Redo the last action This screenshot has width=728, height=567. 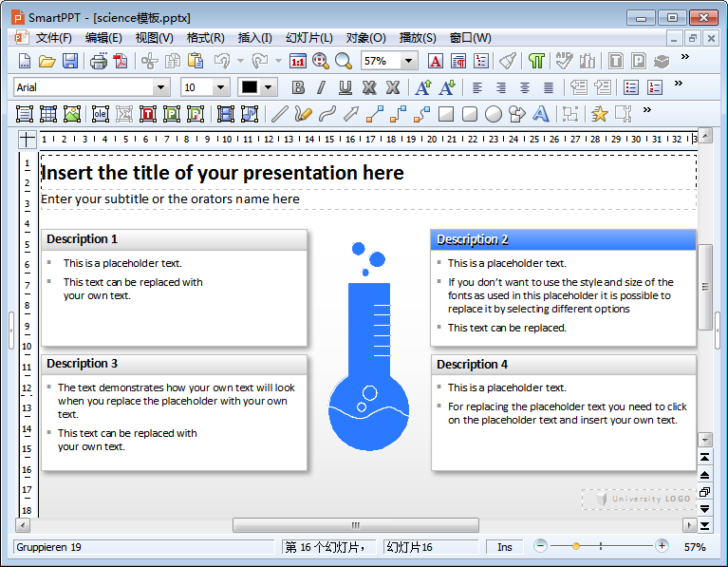coord(260,61)
